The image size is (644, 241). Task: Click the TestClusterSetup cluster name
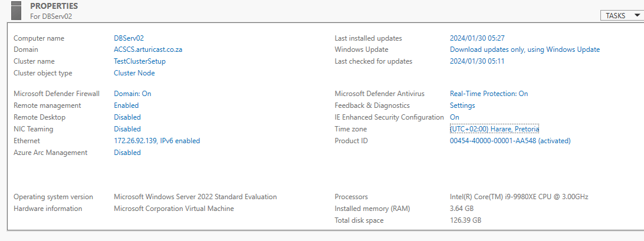[140, 61]
